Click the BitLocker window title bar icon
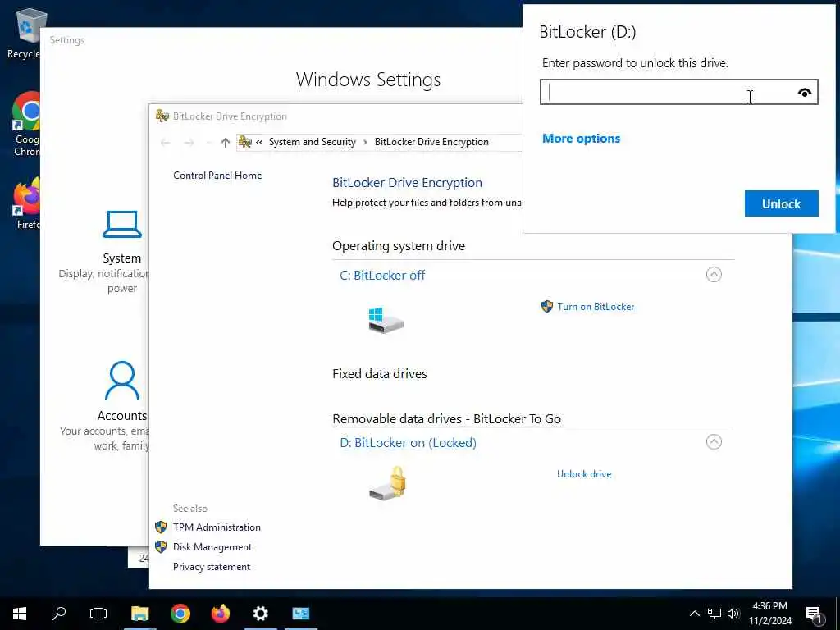The height and width of the screenshot is (630, 840). (162, 116)
